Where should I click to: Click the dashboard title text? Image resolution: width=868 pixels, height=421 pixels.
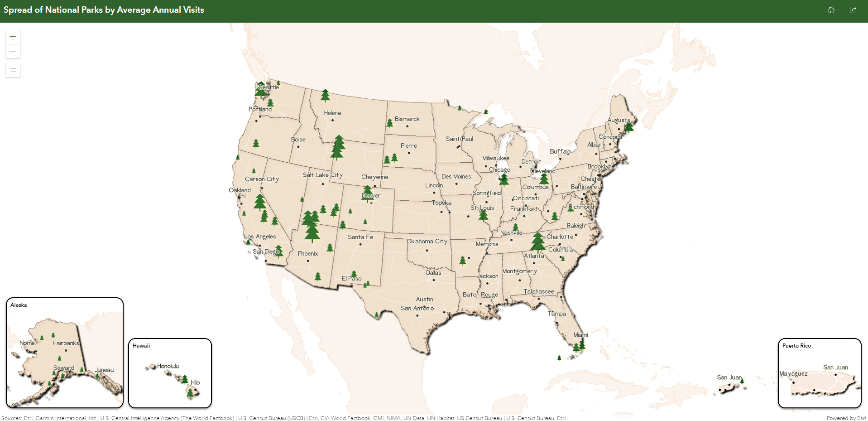coord(104,10)
